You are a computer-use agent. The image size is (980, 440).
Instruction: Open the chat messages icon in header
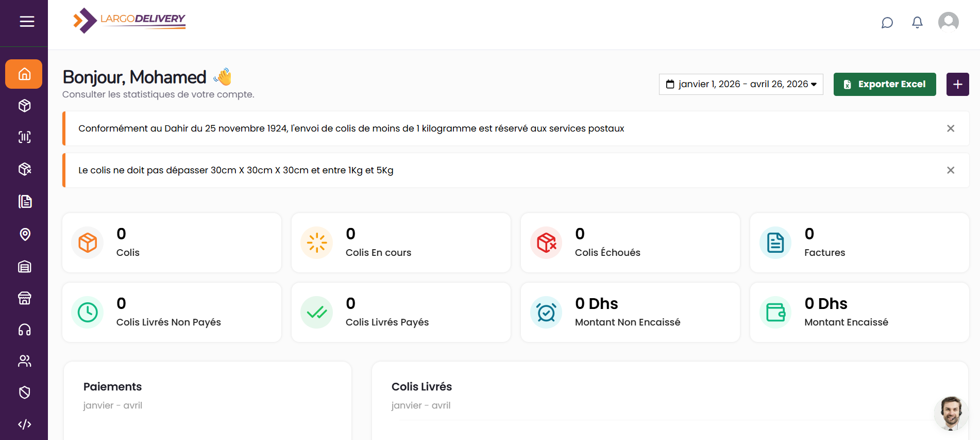[887, 23]
